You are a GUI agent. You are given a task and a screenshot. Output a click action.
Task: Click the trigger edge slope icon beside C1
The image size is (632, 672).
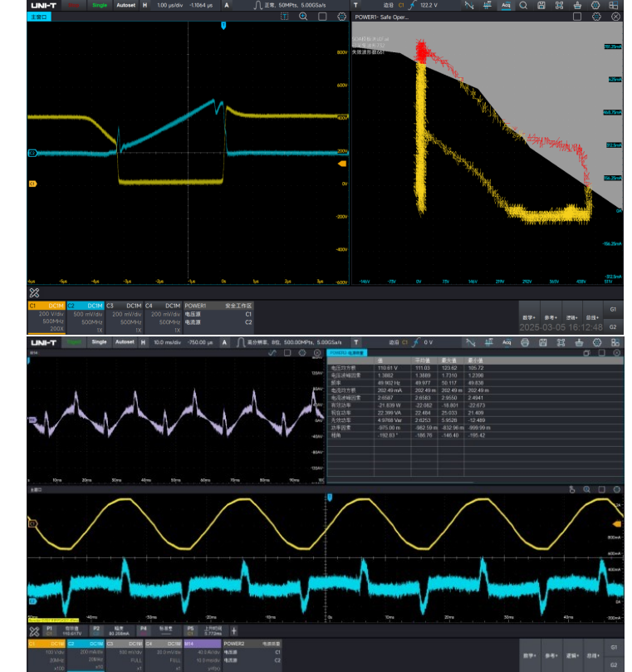pyautogui.click(x=411, y=5)
